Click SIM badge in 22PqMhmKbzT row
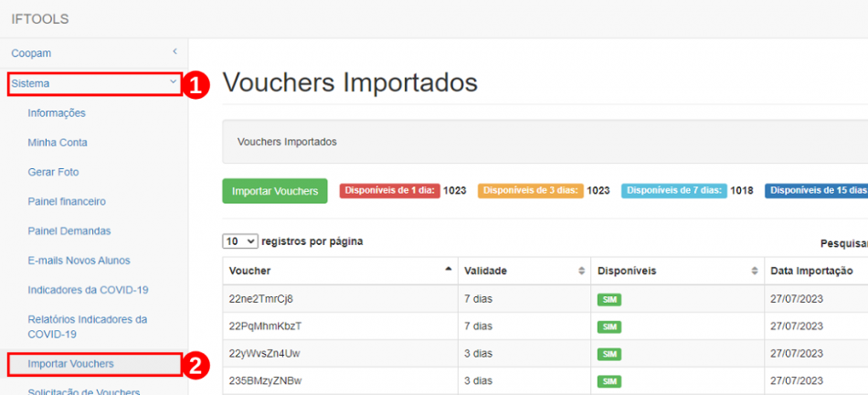Screen dimensions: 868x395 (x=609, y=326)
